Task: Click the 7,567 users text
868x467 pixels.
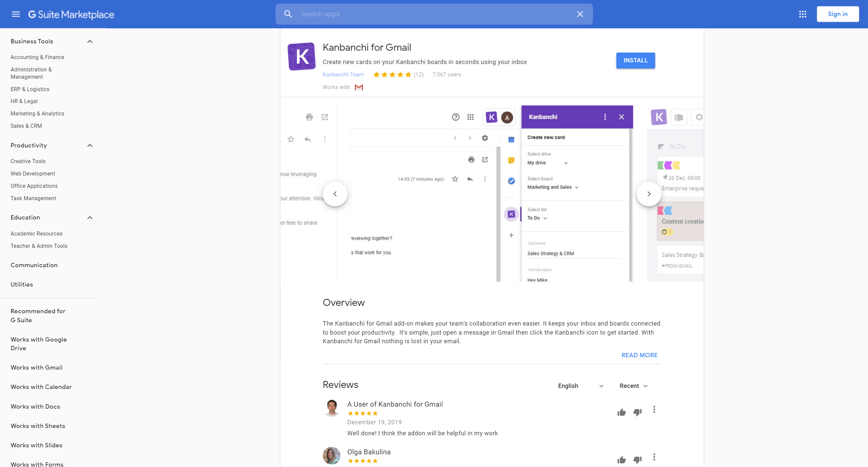Action: click(x=446, y=74)
